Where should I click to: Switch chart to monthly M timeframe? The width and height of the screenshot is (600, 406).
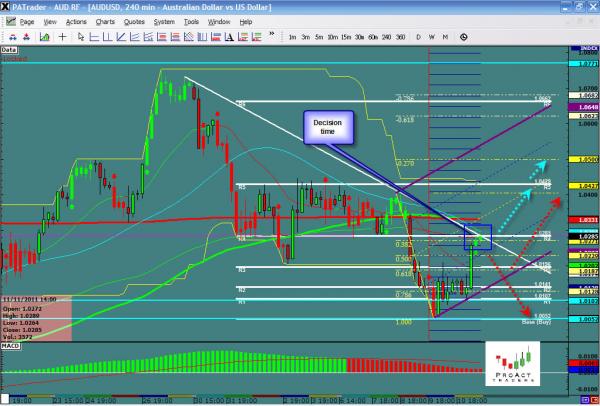[445, 37]
